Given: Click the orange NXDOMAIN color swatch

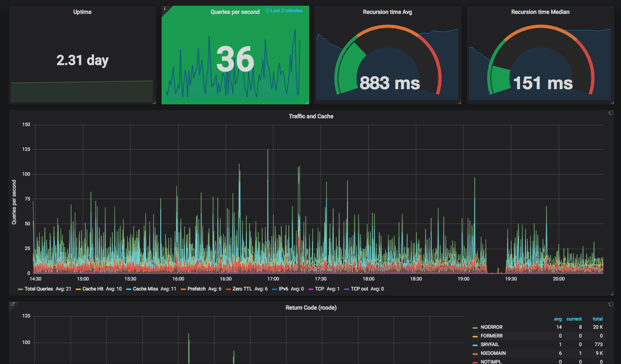Looking at the screenshot, I should [x=475, y=354].
